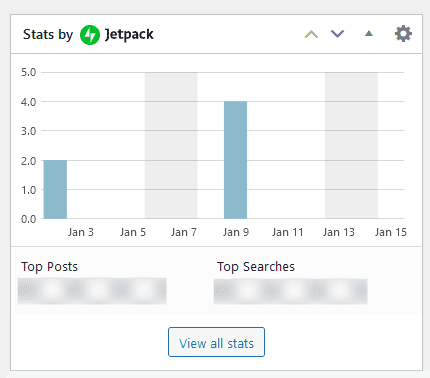Click the 4.0 y-axis value

click(x=29, y=102)
